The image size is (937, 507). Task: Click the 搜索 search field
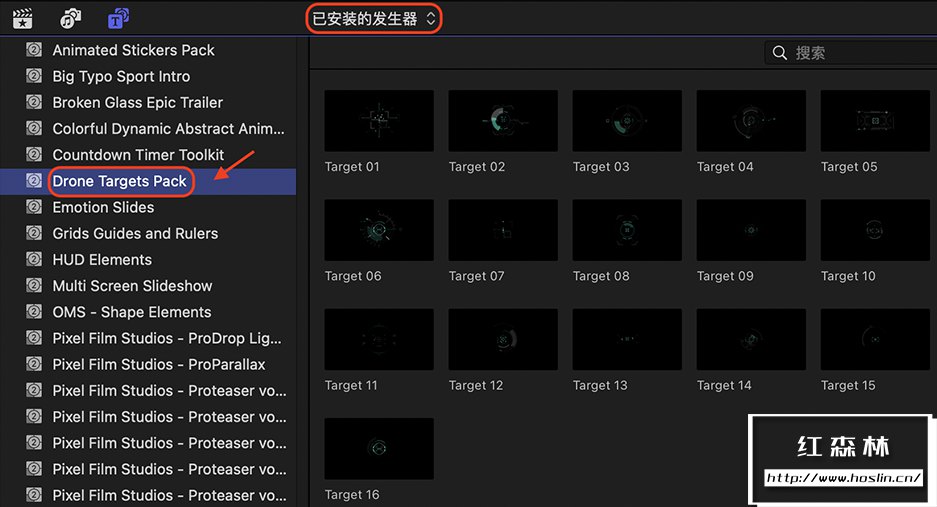(850, 53)
